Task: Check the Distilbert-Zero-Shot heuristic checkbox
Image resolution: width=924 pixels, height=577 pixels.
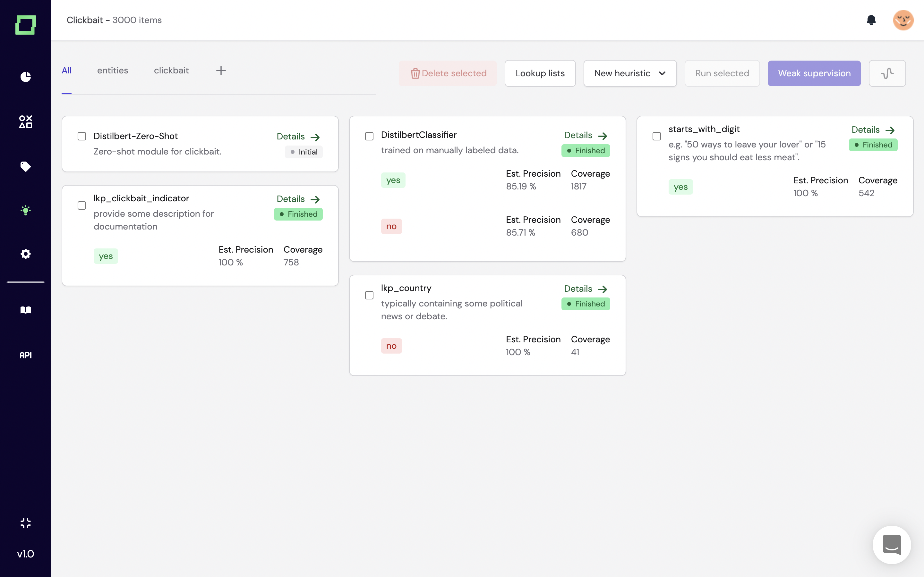Action: click(x=82, y=136)
